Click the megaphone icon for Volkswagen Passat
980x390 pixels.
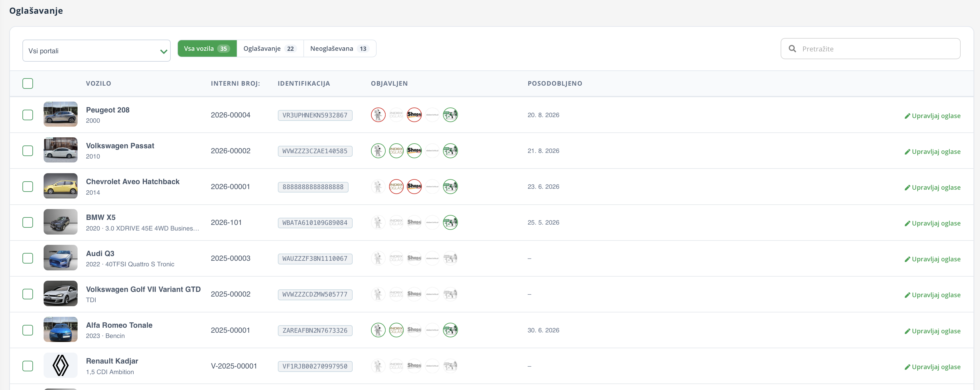click(450, 151)
